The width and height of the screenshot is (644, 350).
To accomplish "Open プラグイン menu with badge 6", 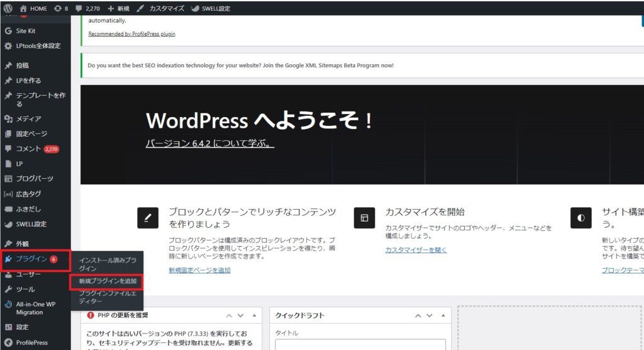I will click(36, 261).
